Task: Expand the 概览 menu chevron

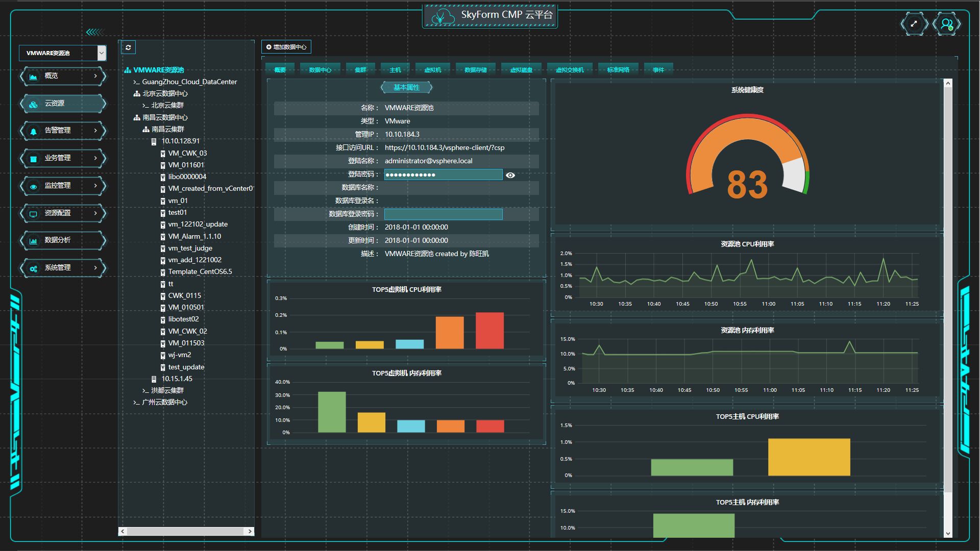Action: pyautogui.click(x=95, y=76)
